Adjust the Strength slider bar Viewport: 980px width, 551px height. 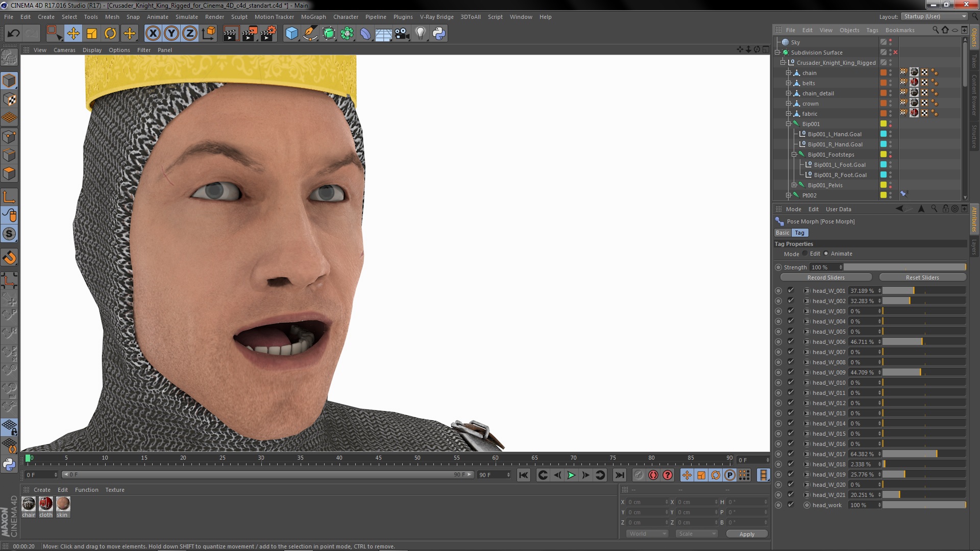[904, 267]
